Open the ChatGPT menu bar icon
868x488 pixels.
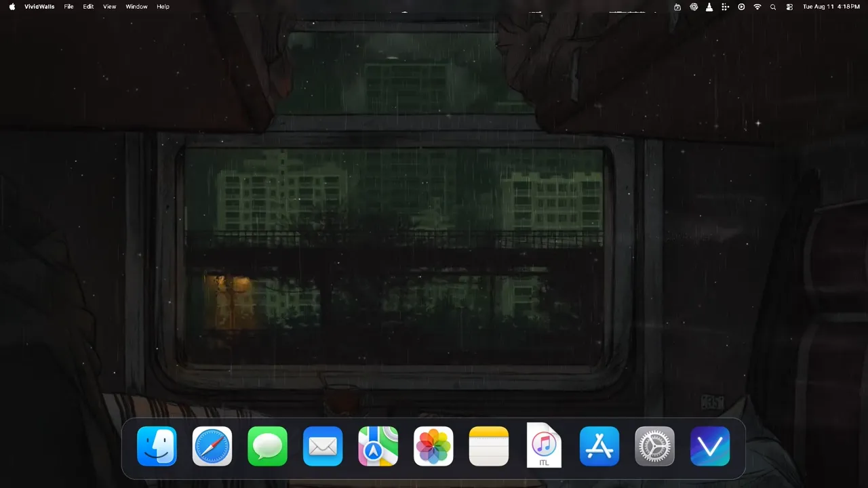coord(694,7)
